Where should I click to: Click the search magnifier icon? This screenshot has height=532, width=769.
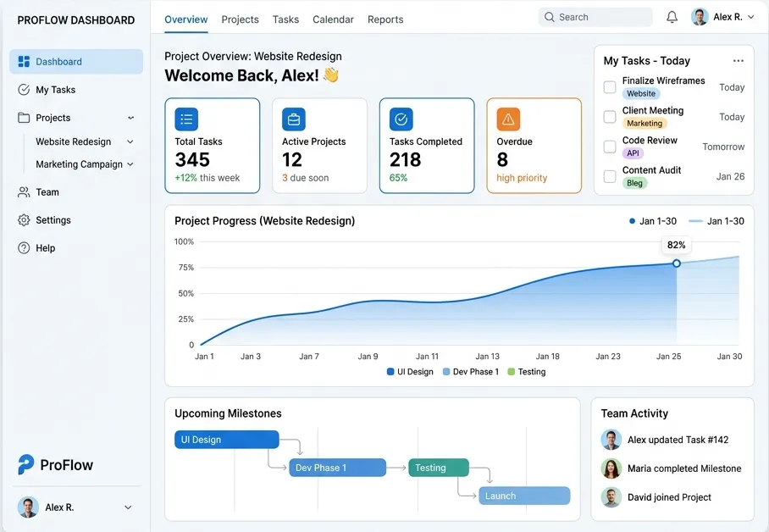(550, 17)
